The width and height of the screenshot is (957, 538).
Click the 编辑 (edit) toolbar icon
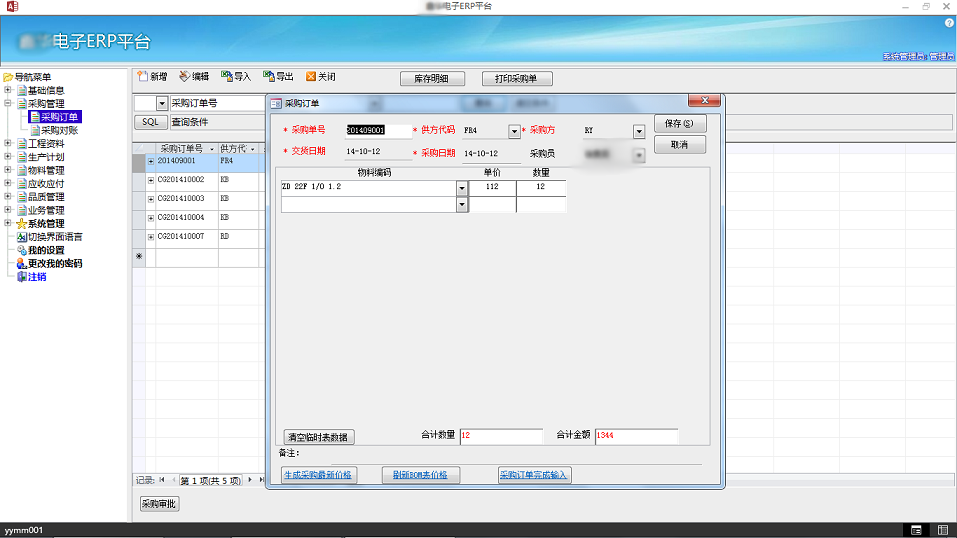click(x=184, y=76)
